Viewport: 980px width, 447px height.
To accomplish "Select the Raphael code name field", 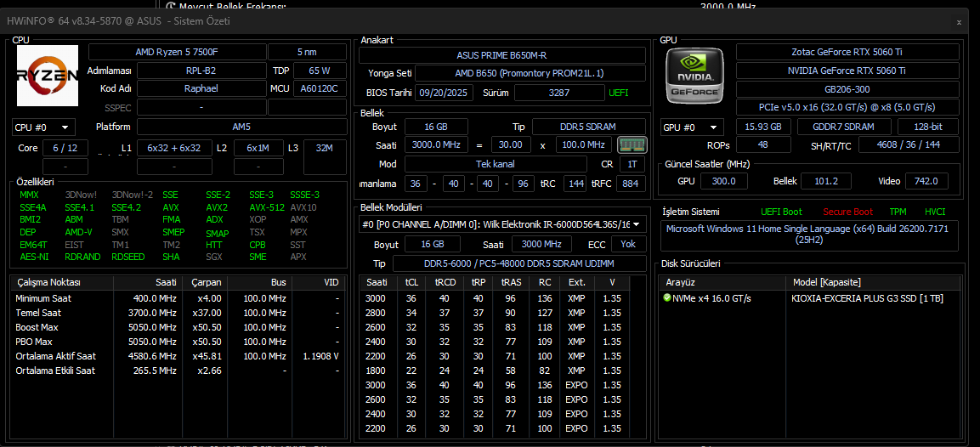I will coord(201,88).
